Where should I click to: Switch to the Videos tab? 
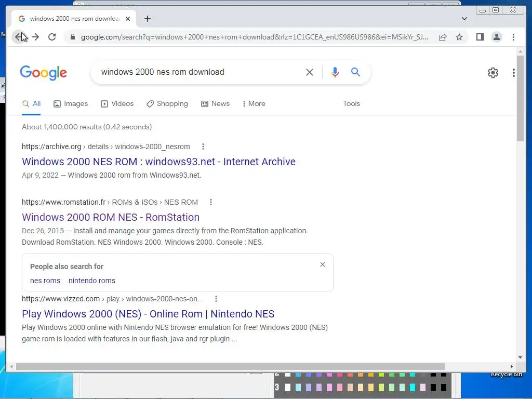tap(117, 104)
